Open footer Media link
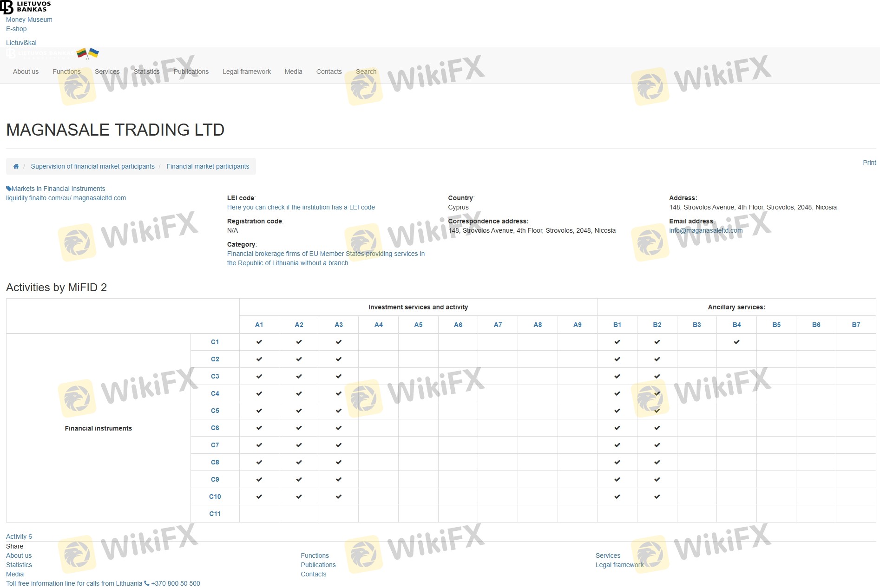880x588 pixels. click(15, 574)
